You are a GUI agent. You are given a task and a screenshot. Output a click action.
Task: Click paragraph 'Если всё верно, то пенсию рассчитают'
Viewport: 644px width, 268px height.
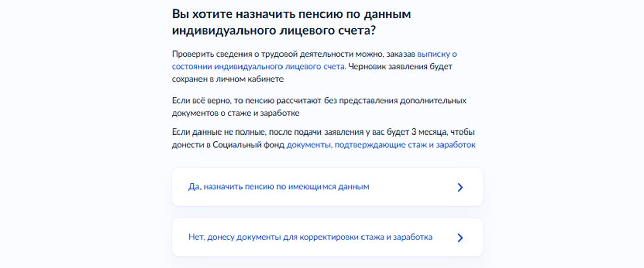click(319, 106)
